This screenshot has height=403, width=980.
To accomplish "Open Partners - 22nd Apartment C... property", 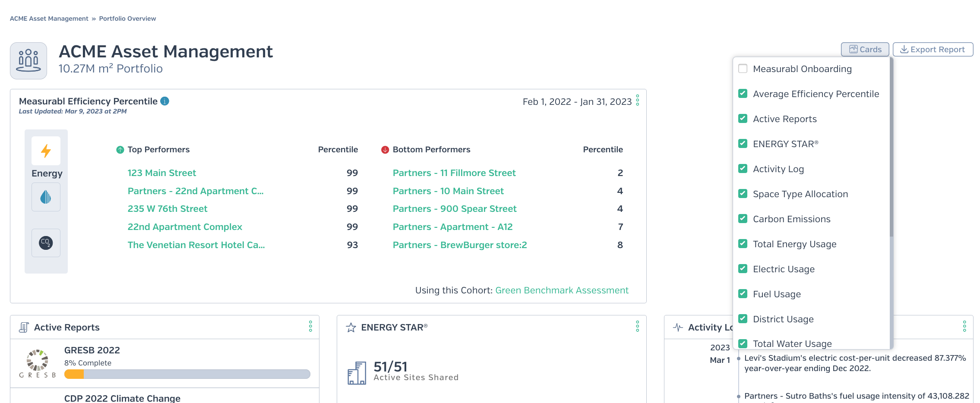I will click(x=195, y=191).
